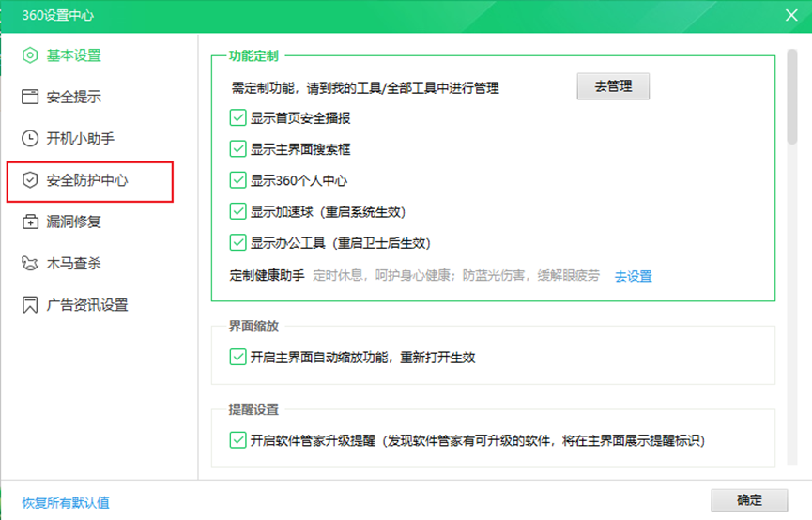Click the bookmark icon beside 广告资讯设置
Screen dimensions: 812x520
(x=30, y=305)
